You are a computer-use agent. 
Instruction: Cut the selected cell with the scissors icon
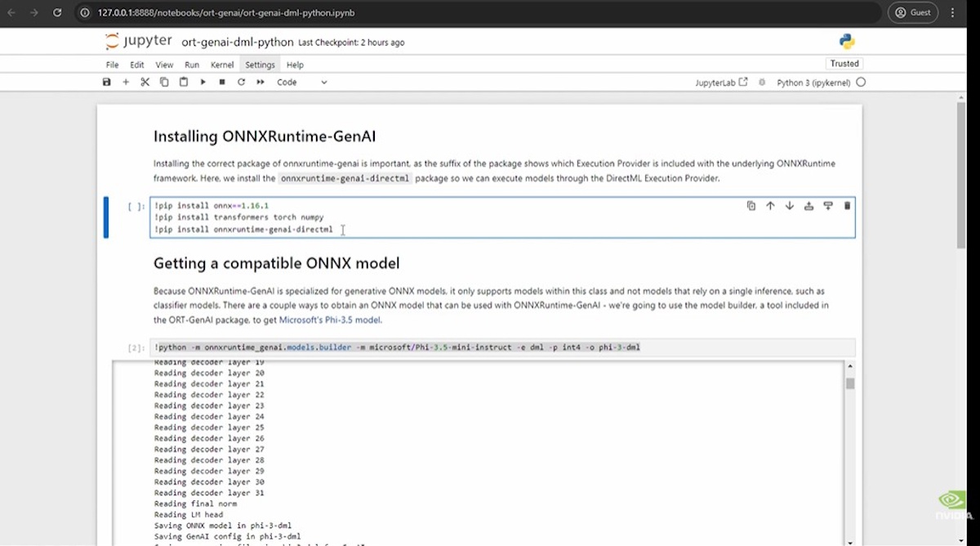145,82
